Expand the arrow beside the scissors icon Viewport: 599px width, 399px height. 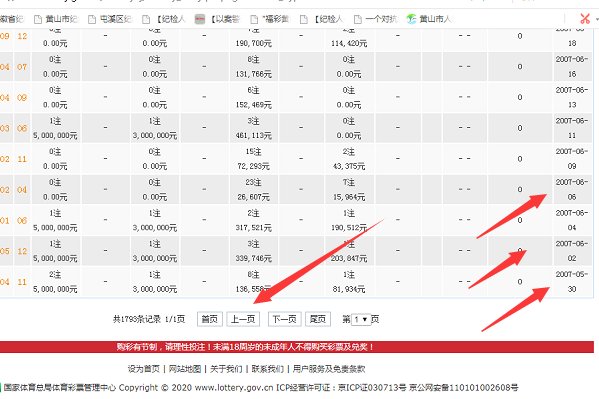click(596, 19)
